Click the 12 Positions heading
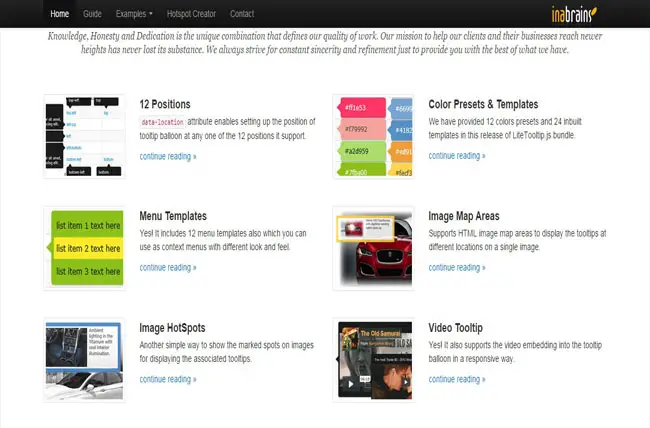Image resolution: width=650 pixels, height=428 pixels. [x=165, y=104]
